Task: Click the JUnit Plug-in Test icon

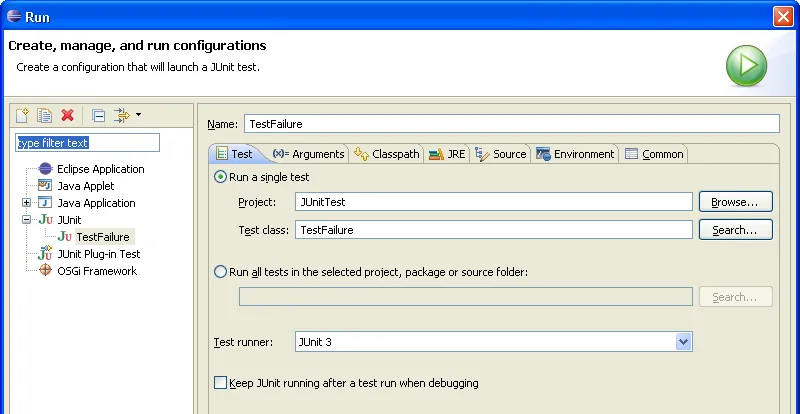Action: [x=45, y=253]
